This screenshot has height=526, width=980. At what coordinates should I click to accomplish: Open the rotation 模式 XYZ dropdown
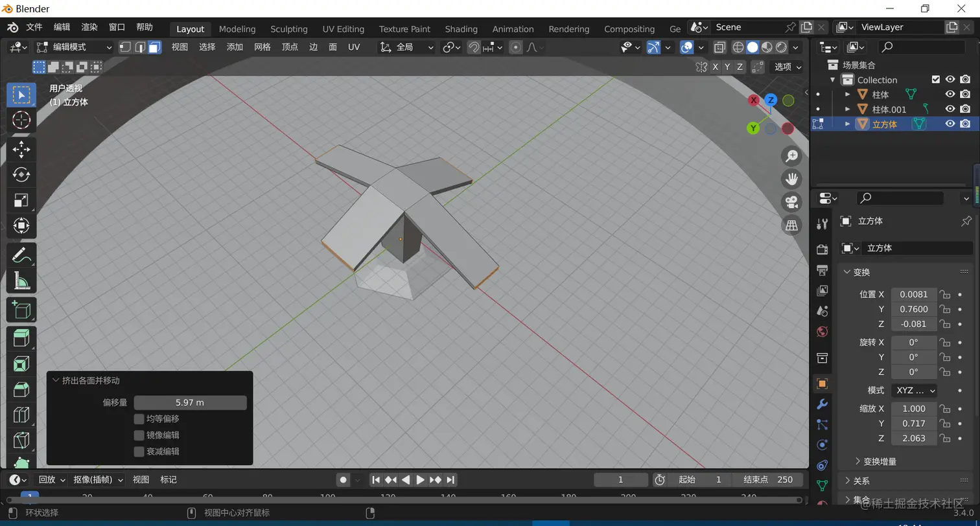pyautogui.click(x=914, y=390)
